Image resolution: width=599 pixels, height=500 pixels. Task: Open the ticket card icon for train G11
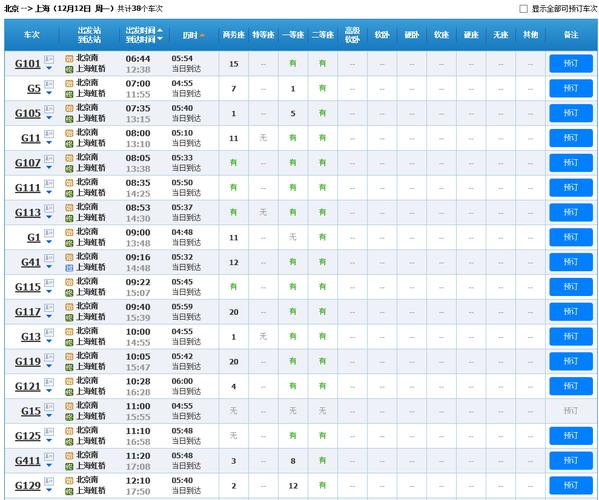tap(49, 134)
